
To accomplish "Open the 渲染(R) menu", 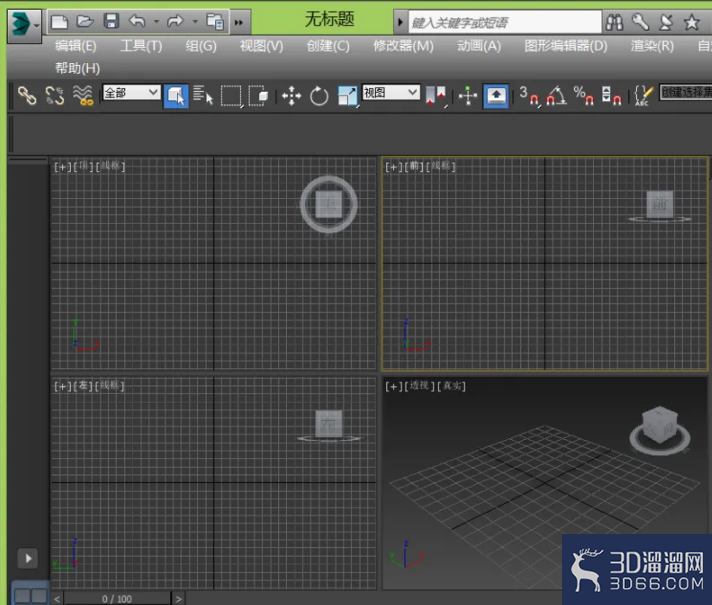I will tap(652, 46).
